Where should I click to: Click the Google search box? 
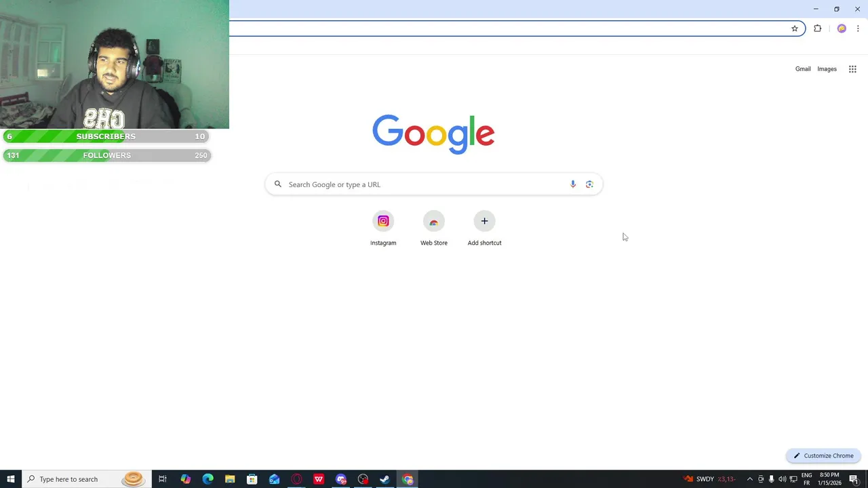tap(434, 184)
